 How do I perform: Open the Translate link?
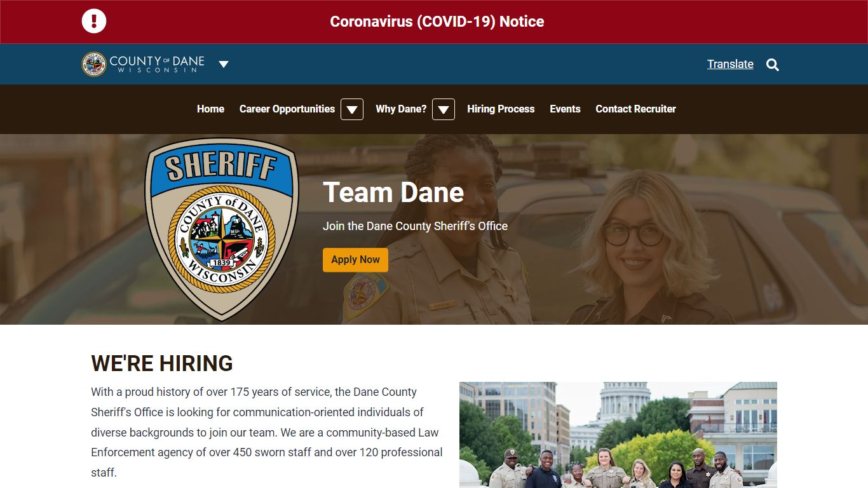[730, 64]
